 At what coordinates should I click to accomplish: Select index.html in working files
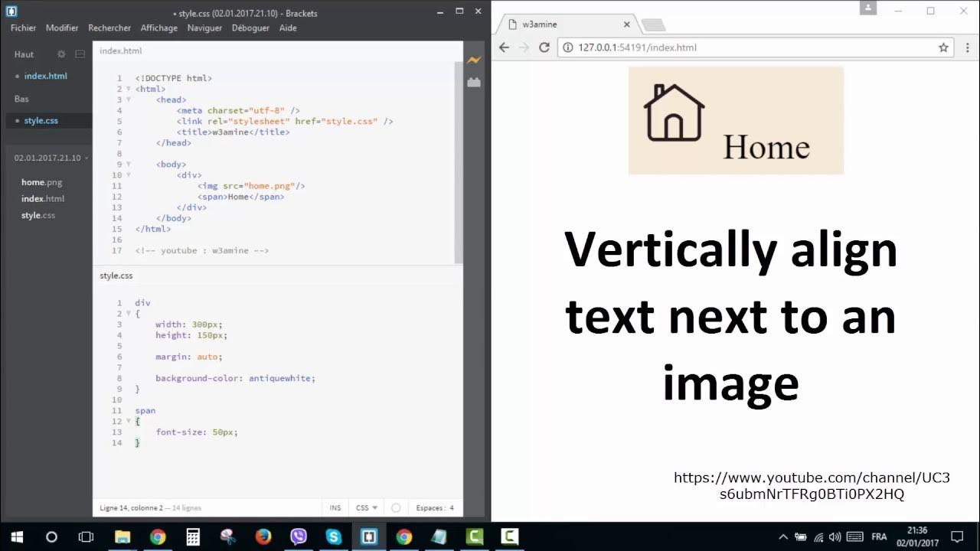(x=46, y=76)
